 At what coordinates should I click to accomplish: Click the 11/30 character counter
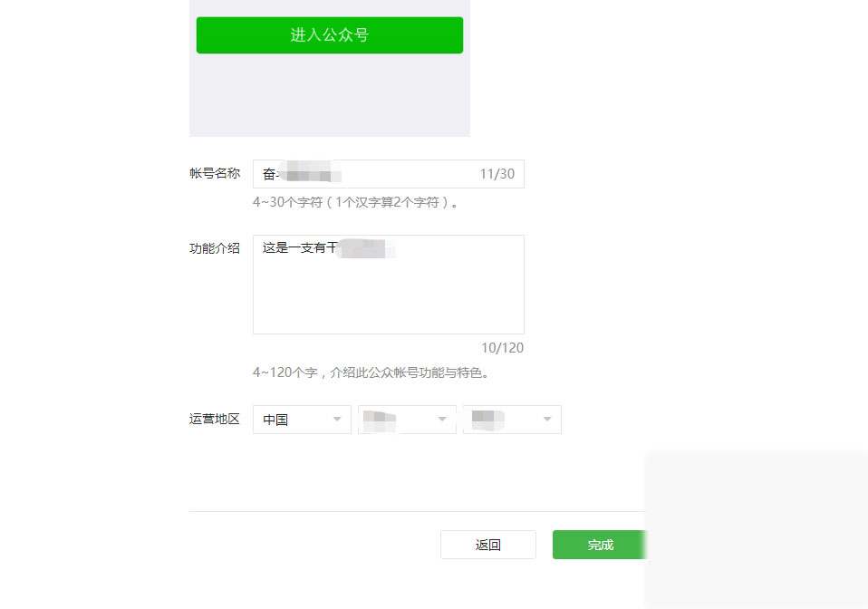pyautogui.click(x=497, y=173)
